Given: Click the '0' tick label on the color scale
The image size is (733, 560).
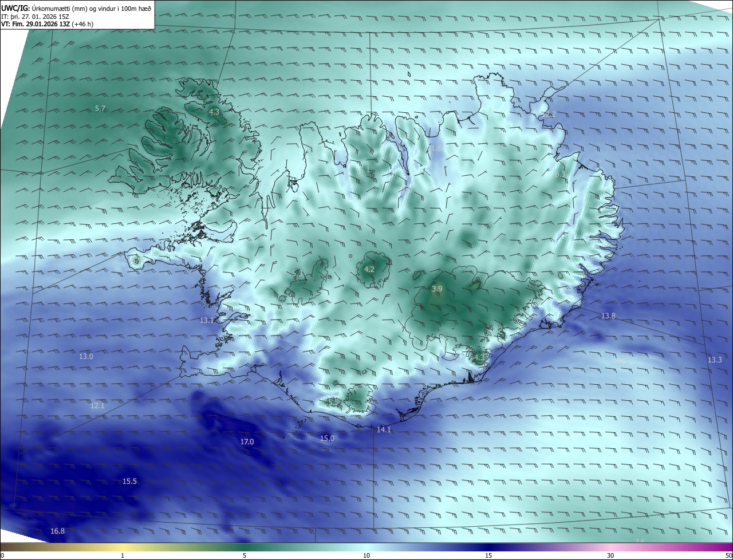Looking at the screenshot, I should click(2, 555).
